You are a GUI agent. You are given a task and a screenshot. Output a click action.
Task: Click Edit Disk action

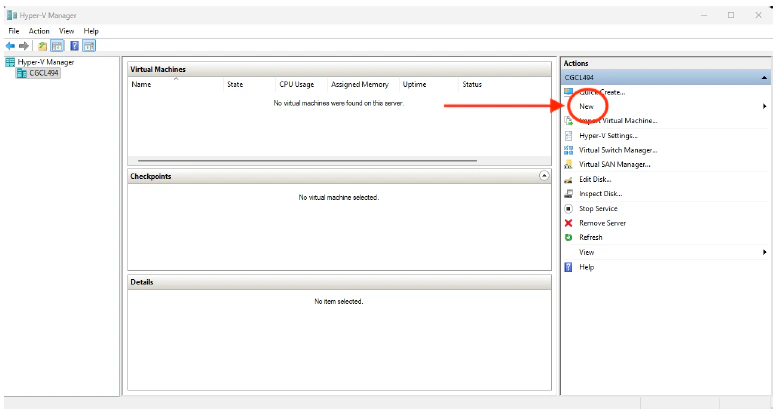click(595, 179)
